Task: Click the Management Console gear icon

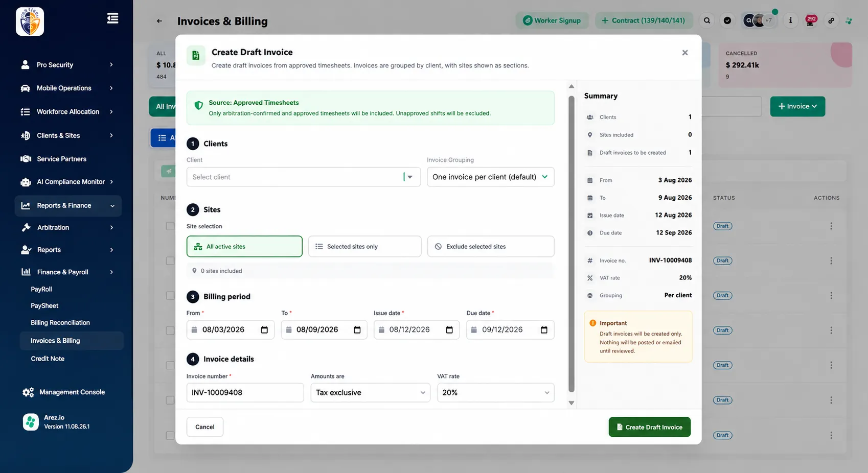Action: [x=28, y=392]
